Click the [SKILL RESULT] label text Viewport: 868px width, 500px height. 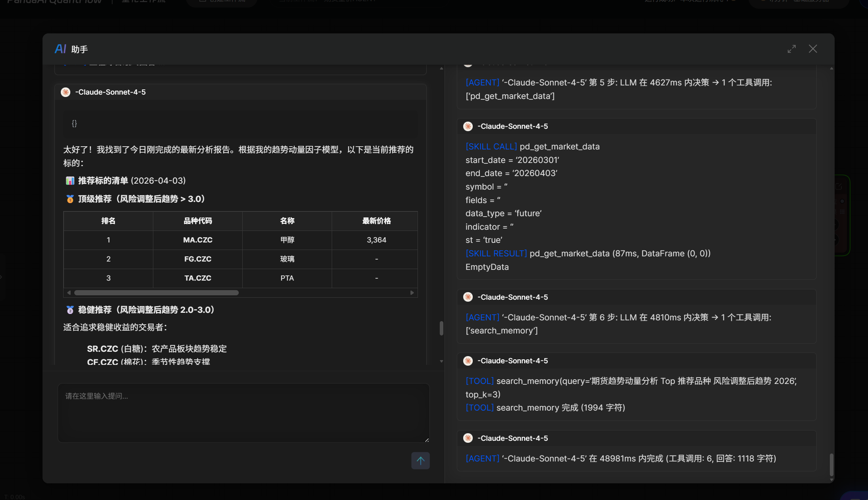496,254
